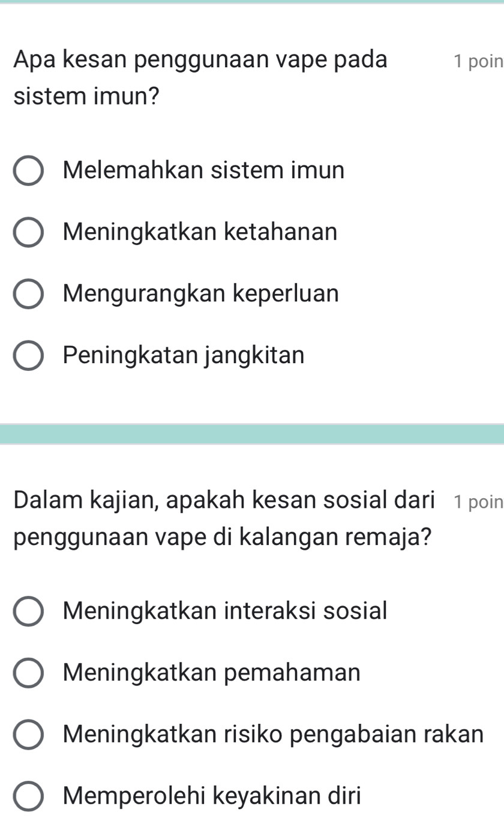Select the "Memperolehi keyakinan diri" radio button

point(28,796)
